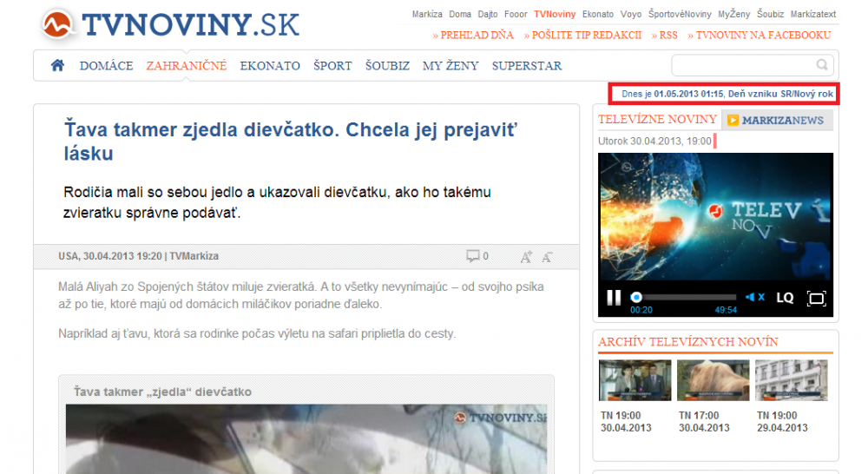Switch video quality with LQ button
Image resolution: width=868 pixels, height=474 pixels.
click(x=785, y=298)
